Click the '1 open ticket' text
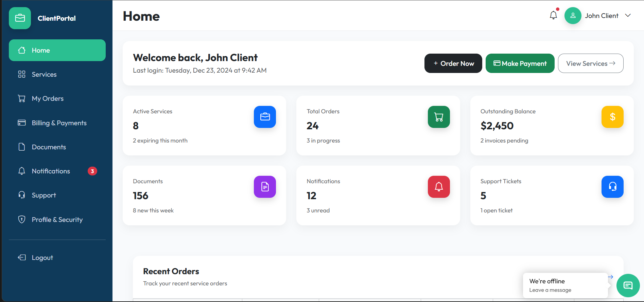644x302 pixels. click(x=497, y=210)
